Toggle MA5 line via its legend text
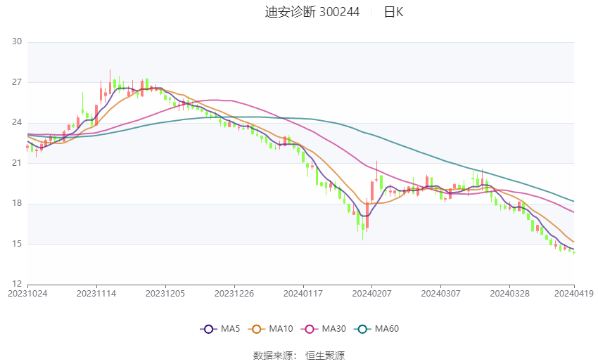Image resolution: width=598 pixels, height=364 pixels. (x=230, y=329)
